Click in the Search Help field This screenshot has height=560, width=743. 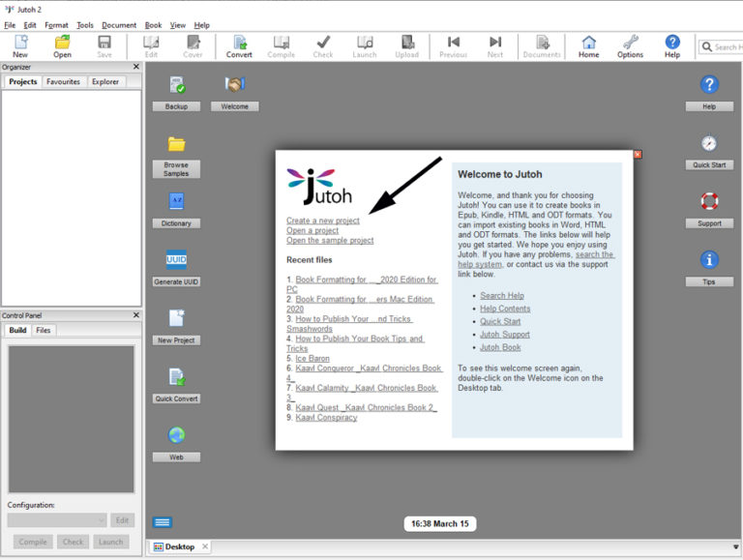721,46
